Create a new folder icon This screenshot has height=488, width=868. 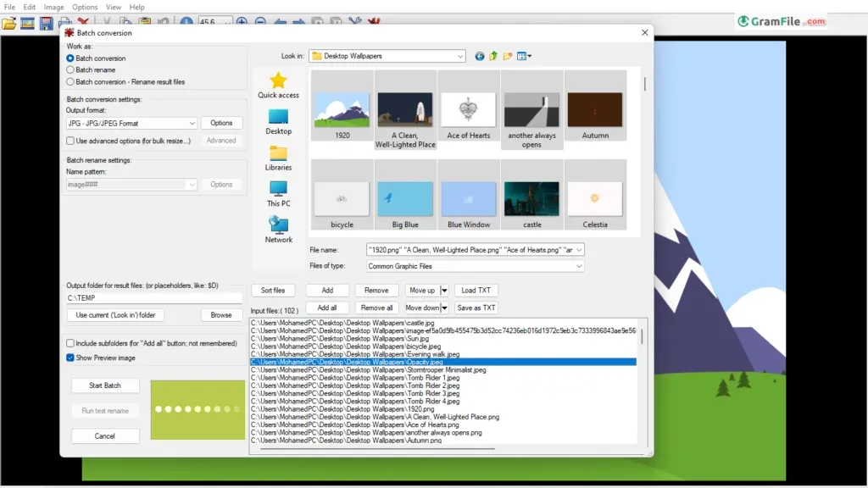tap(508, 56)
